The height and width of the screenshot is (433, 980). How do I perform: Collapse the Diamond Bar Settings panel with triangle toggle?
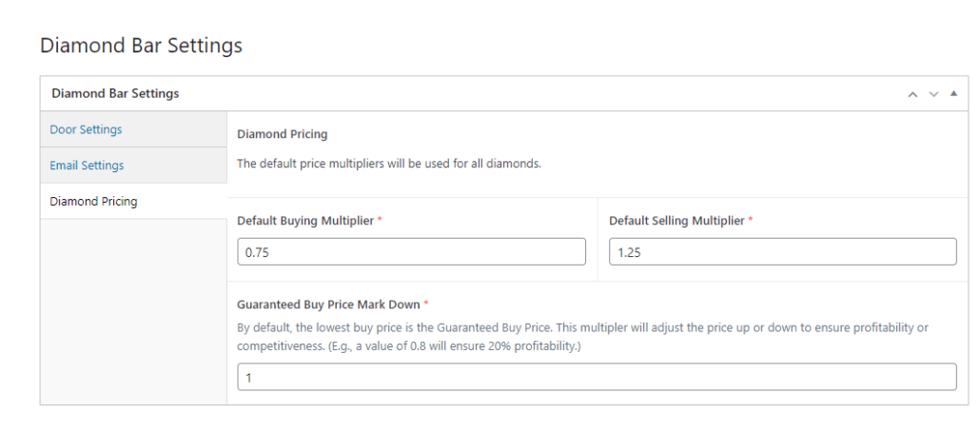pos(953,93)
